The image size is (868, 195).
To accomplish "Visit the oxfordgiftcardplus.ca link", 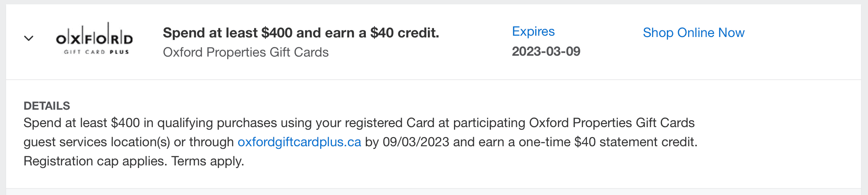I will click(x=299, y=142).
